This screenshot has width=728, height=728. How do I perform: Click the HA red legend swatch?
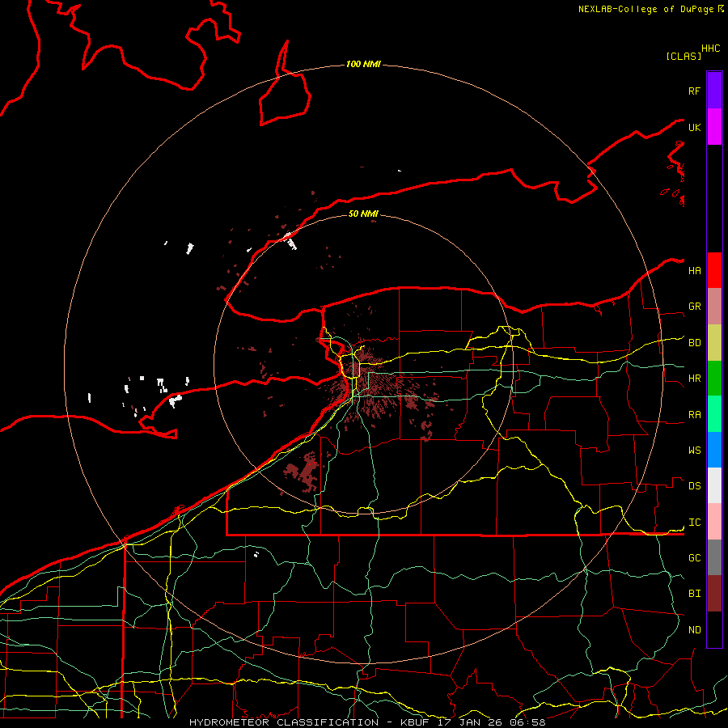(x=714, y=270)
